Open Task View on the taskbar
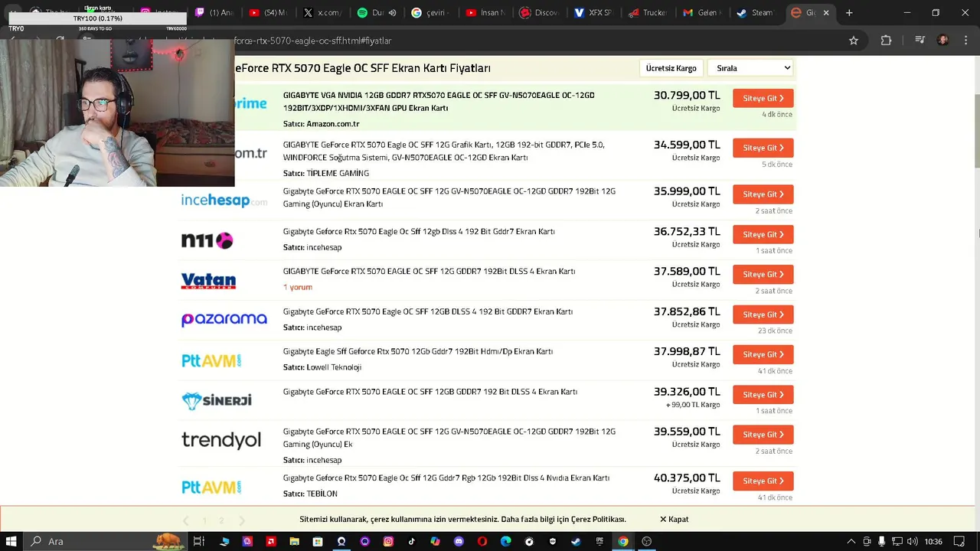Screen dimensions: 980x551 click(198, 541)
